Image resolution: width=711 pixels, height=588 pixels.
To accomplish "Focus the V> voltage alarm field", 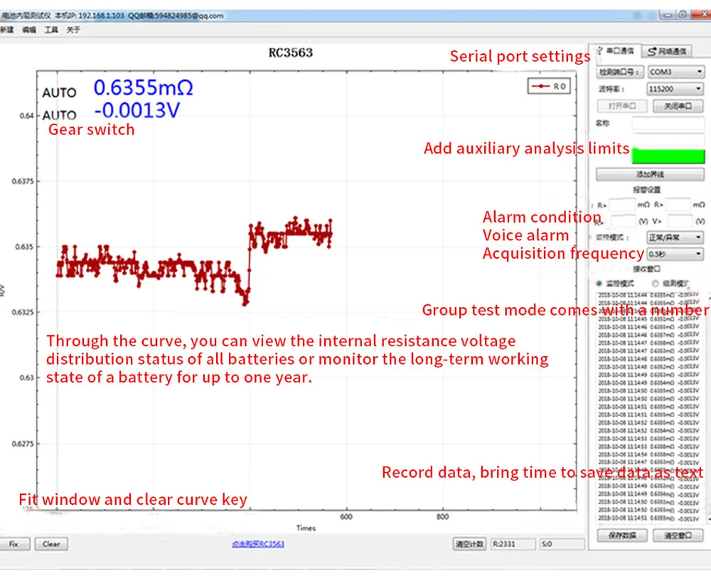I will pyautogui.click(x=680, y=221).
